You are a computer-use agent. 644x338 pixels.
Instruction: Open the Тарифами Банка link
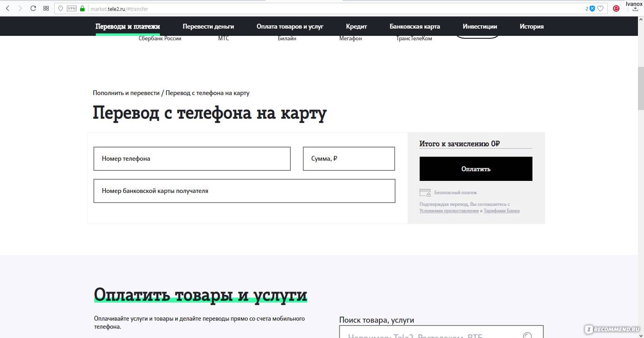click(x=501, y=211)
